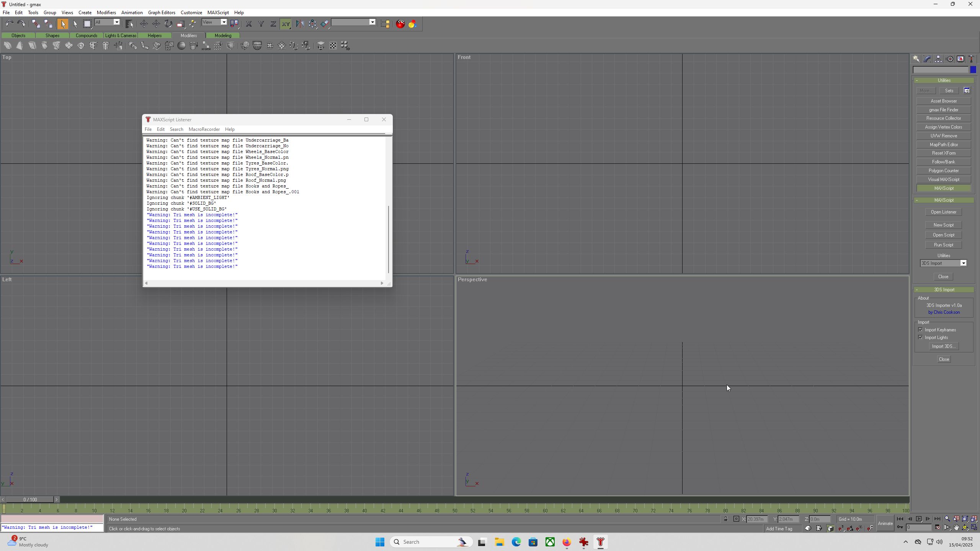Activate the Select and Link tool

point(36,24)
